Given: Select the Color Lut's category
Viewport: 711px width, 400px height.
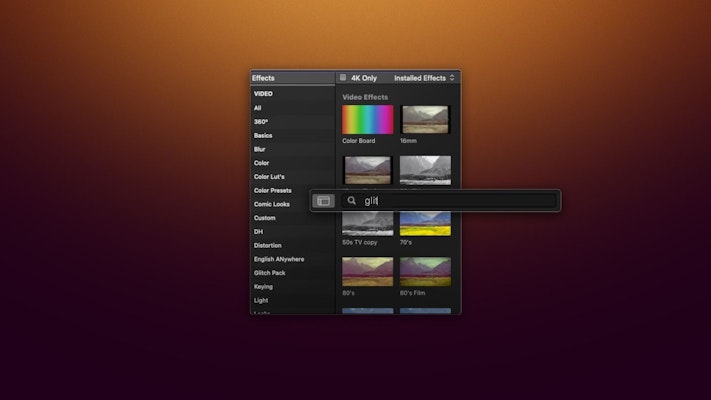Looking at the screenshot, I should tap(269, 177).
